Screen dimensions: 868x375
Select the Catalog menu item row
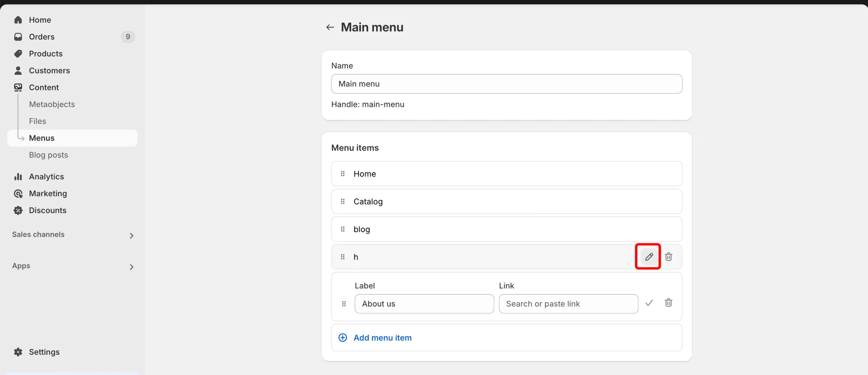click(506, 201)
